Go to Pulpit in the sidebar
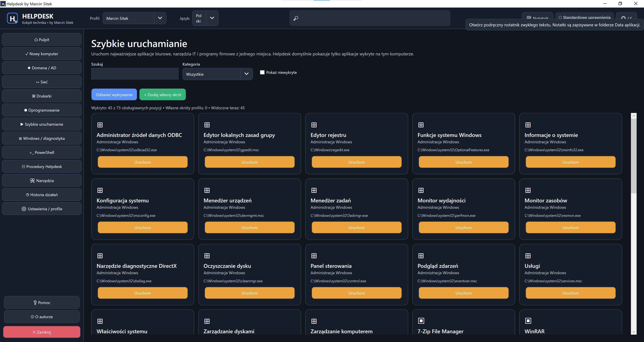Screen dimensions: 644x342 (x=42, y=40)
